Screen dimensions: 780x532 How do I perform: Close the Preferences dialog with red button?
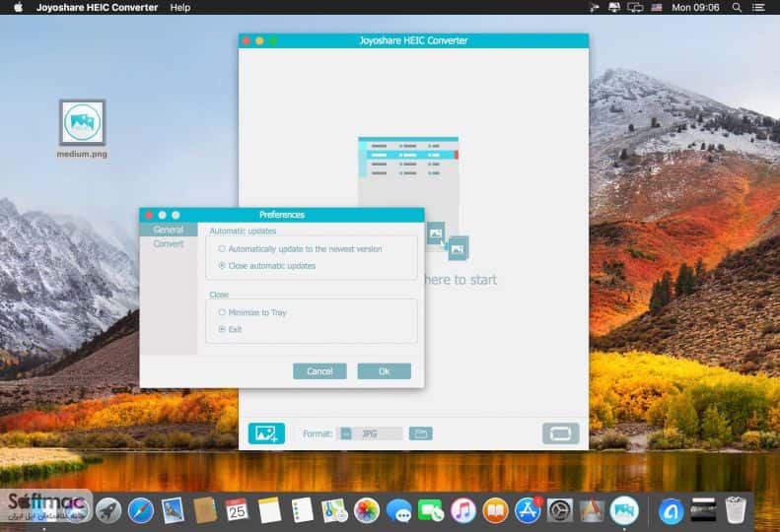point(149,215)
